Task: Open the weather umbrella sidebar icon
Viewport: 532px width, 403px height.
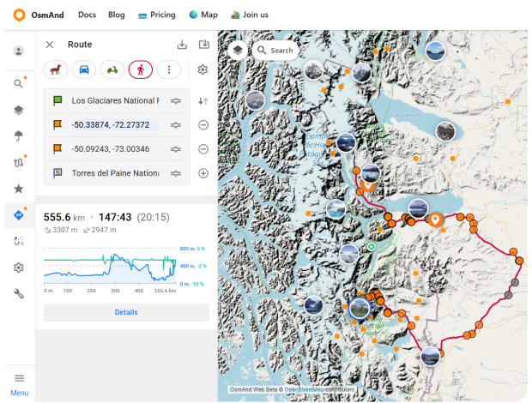Action: [18, 135]
